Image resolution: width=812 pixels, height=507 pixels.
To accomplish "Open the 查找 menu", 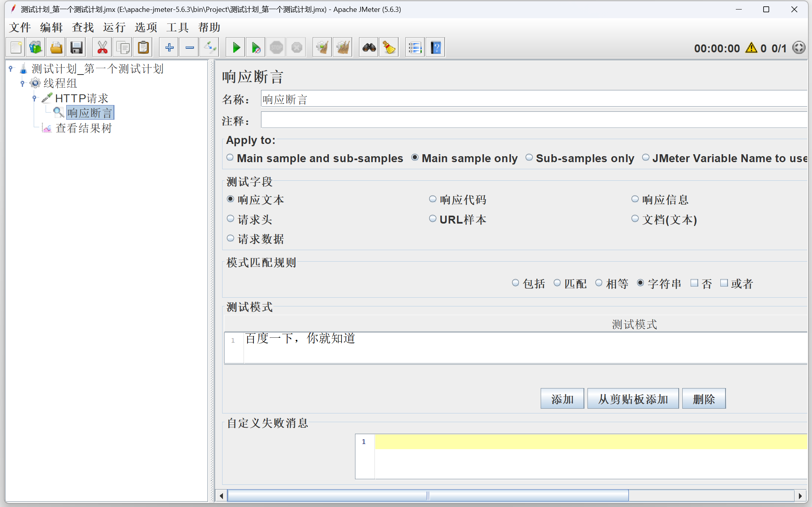I will (83, 27).
